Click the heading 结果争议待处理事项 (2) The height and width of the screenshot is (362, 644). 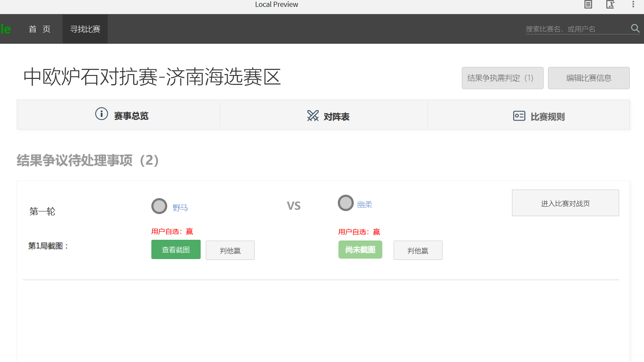coord(88,160)
